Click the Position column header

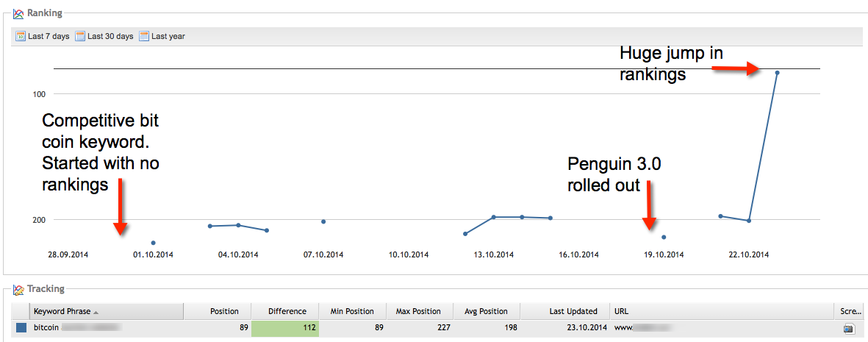[x=223, y=311]
